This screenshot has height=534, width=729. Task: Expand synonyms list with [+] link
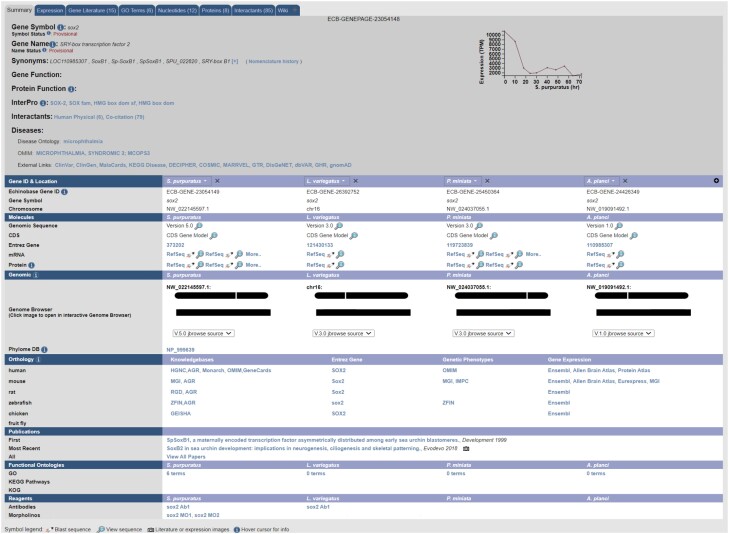tap(234, 61)
